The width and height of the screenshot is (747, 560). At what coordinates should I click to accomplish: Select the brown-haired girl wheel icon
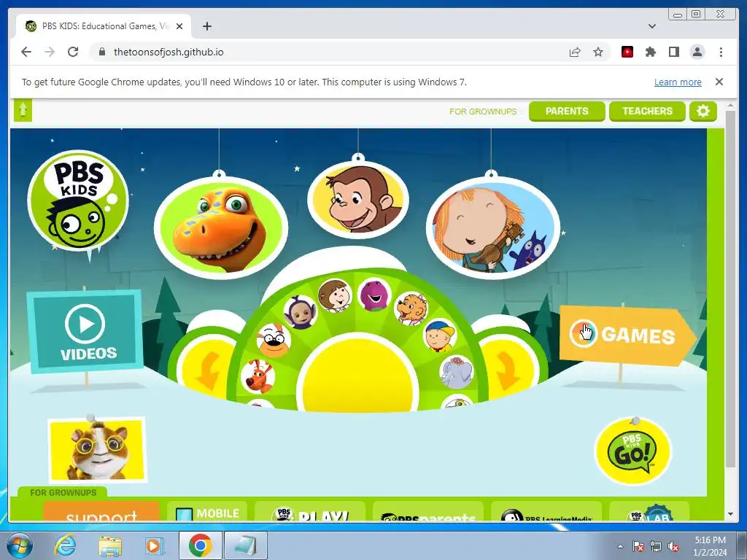coord(335,296)
